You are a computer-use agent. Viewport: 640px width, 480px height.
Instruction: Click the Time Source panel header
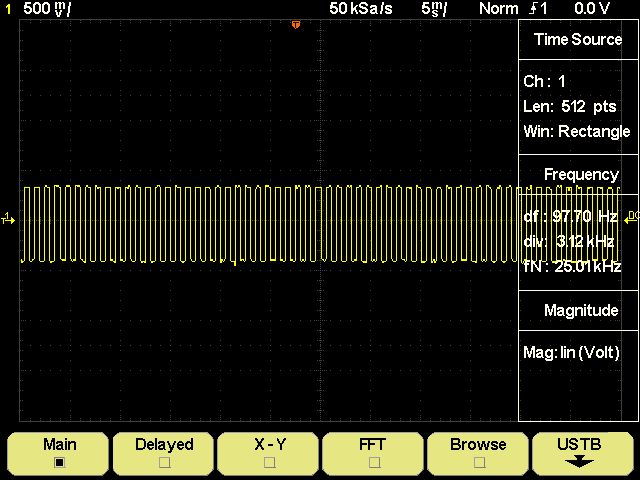578,39
